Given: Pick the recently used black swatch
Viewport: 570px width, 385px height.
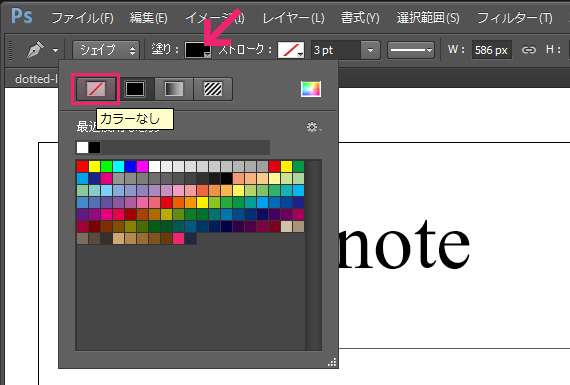Looking at the screenshot, I should pos(94,148).
